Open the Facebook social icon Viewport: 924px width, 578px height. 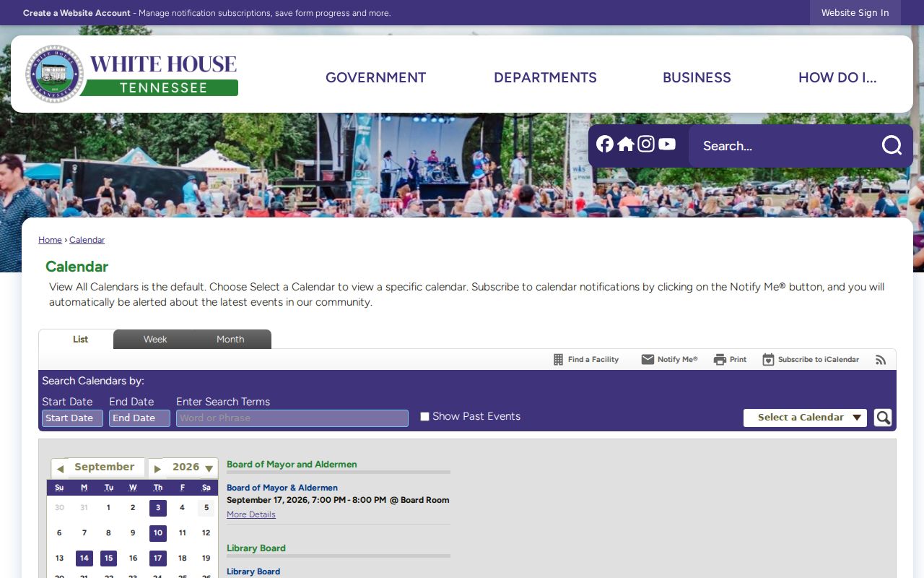click(605, 144)
